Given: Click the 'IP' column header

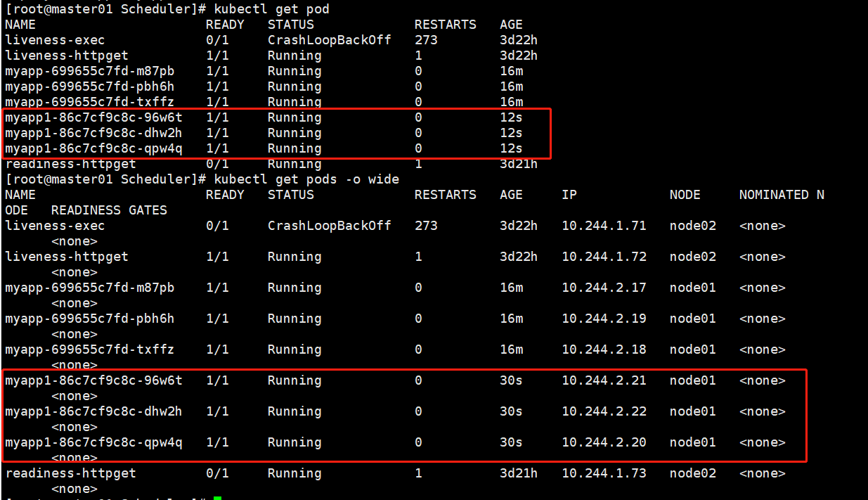Looking at the screenshot, I should (x=569, y=195).
